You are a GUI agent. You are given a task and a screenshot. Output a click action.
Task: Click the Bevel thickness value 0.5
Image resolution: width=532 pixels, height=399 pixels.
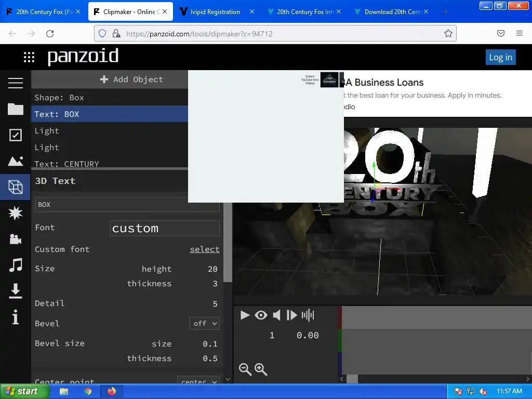tap(210, 358)
